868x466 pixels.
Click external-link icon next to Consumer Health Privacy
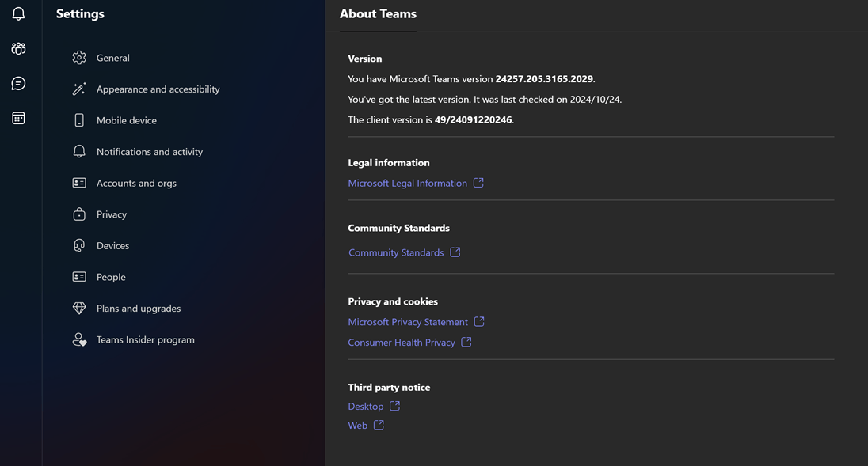(x=466, y=342)
